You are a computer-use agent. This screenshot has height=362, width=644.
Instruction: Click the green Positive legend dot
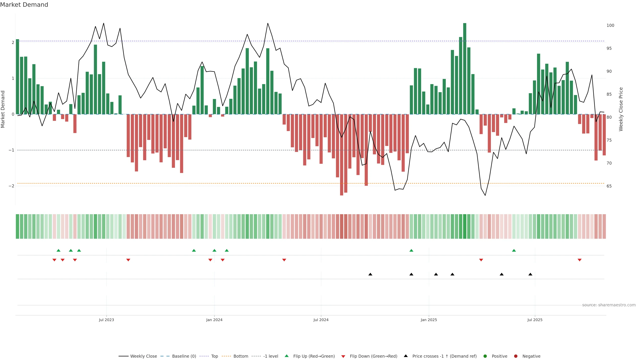point(485,356)
